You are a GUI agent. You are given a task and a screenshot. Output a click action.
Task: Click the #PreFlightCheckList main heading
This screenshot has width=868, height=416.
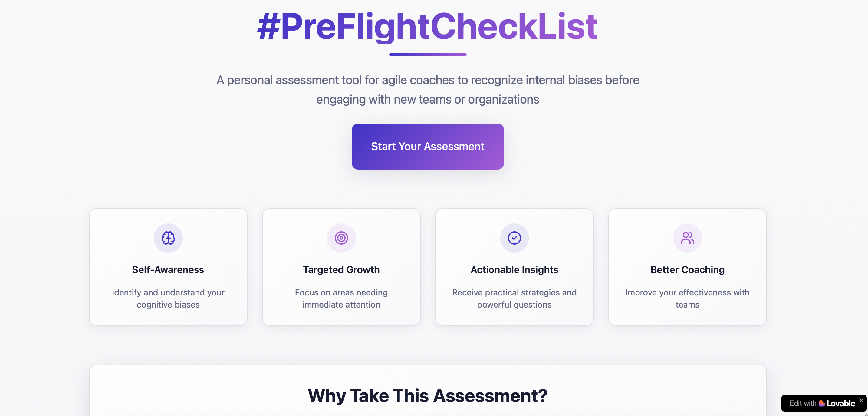[x=427, y=26]
